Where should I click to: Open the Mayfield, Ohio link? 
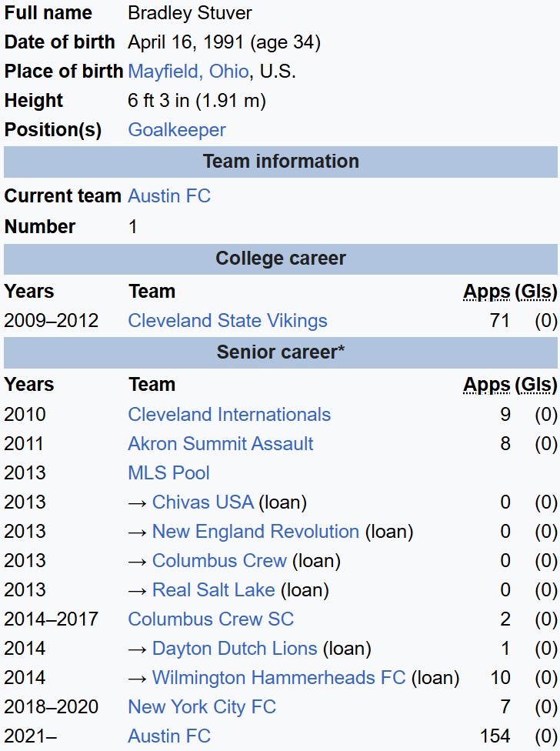coord(188,72)
